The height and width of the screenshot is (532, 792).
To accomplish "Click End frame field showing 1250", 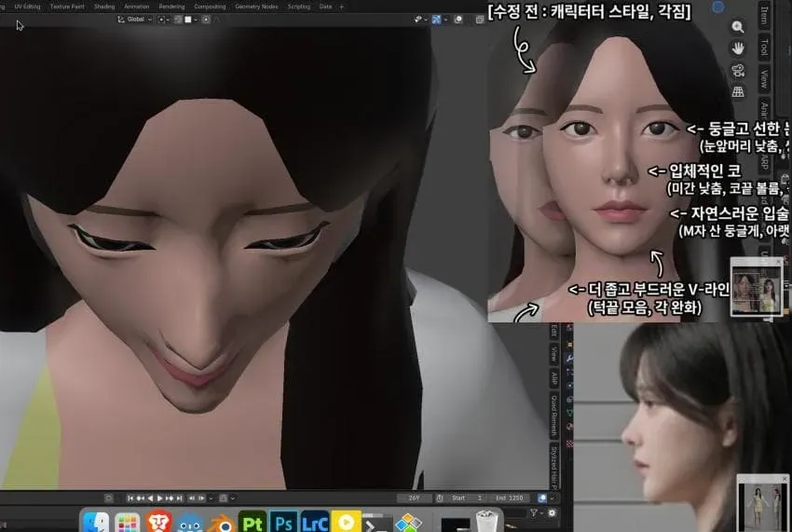I will tap(509, 498).
